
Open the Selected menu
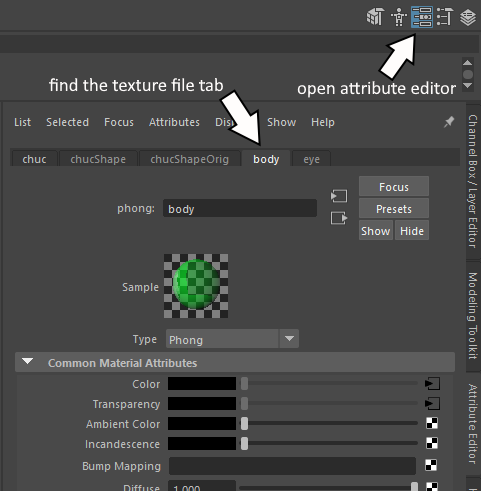pos(67,122)
